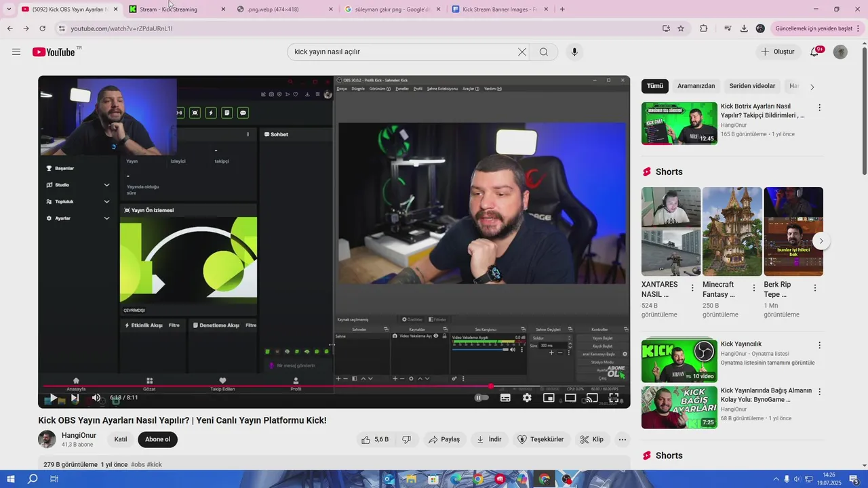View full Kick Yayıncılık playlist link
The height and width of the screenshot is (488, 868).
pyautogui.click(x=768, y=363)
